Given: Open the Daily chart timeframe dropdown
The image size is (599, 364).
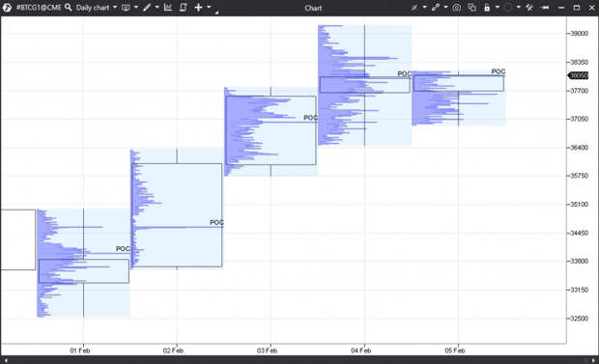Looking at the screenshot, I should click(97, 8).
